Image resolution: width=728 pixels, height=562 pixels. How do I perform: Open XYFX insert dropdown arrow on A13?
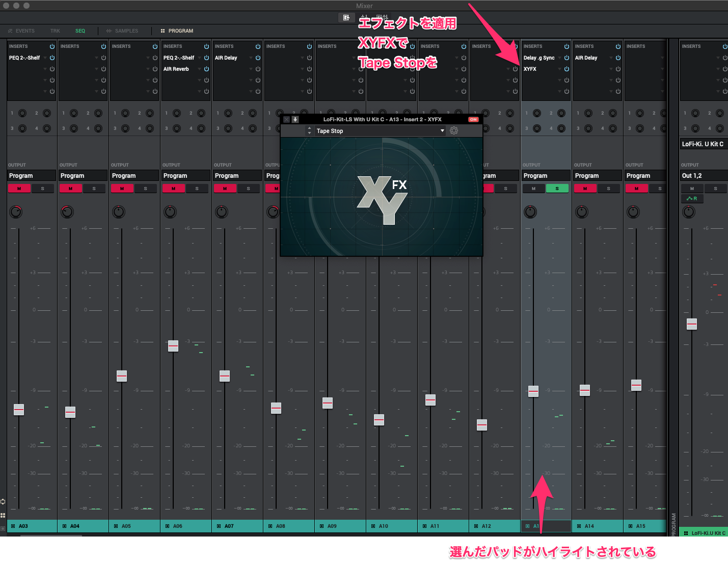[x=559, y=69]
